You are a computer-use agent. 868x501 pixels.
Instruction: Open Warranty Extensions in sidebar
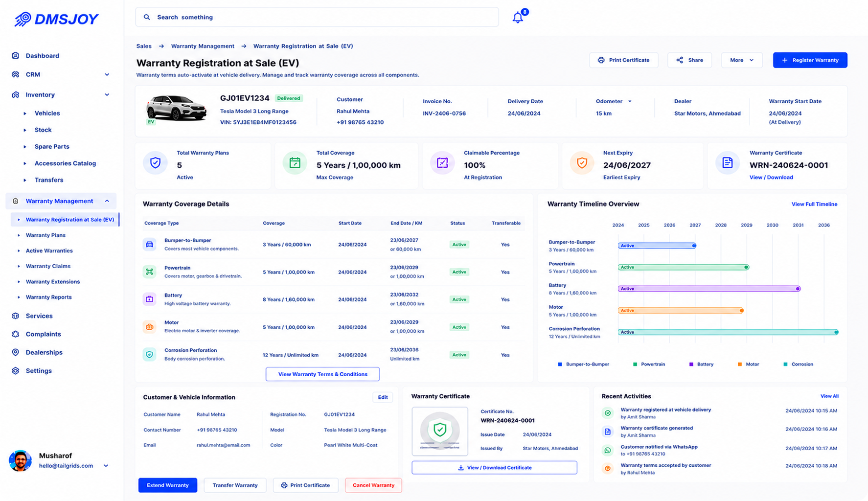pos(52,282)
